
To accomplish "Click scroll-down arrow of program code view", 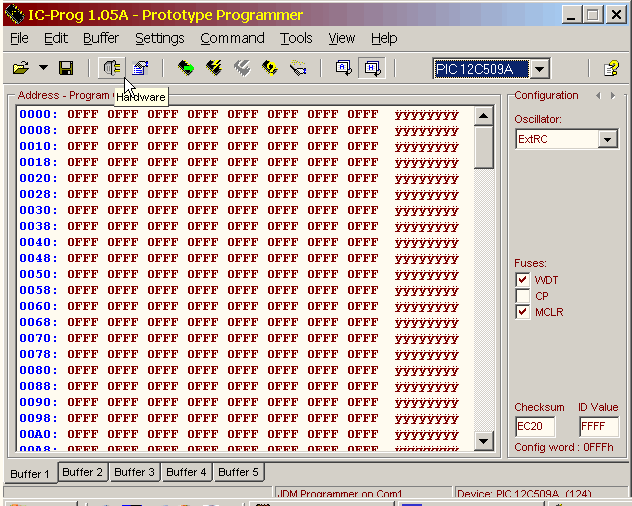I will click(484, 441).
